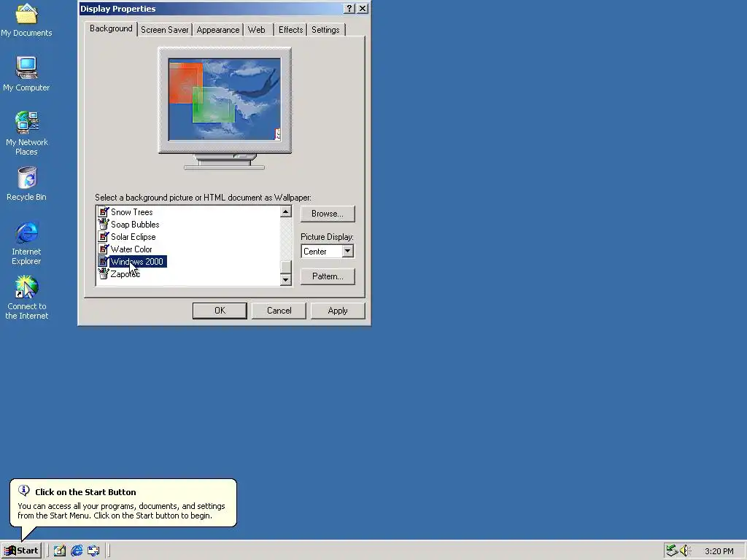Select the Internet Explorer desktop icon
747x560 pixels.
point(26,244)
